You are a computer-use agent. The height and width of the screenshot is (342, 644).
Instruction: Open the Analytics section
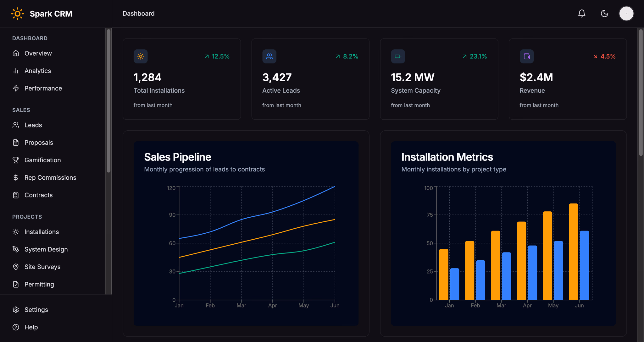click(38, 71)
